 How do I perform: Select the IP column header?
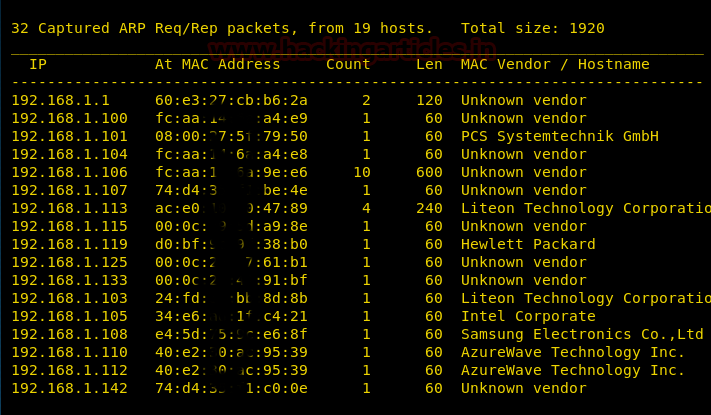tap(38, 65)
